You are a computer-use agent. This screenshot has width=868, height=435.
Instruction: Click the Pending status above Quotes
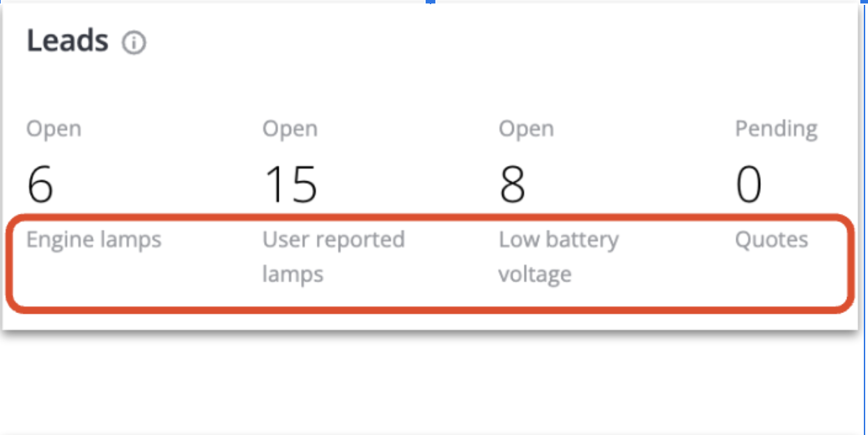tap(775, 128)
